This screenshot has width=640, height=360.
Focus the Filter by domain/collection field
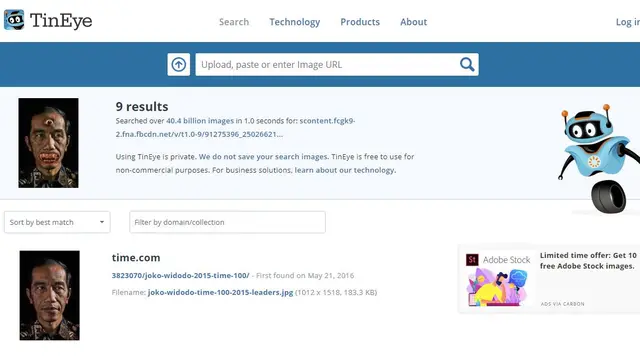coord(227,222)
